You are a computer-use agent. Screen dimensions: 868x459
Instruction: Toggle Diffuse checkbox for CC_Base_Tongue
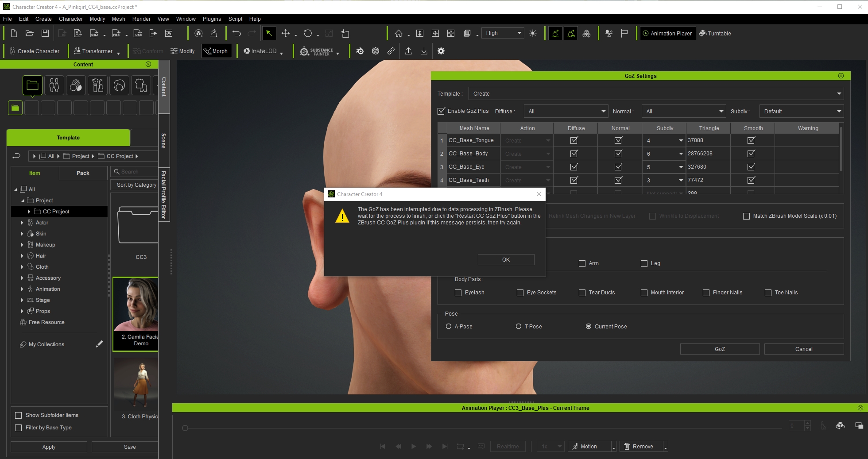point(574,140)
